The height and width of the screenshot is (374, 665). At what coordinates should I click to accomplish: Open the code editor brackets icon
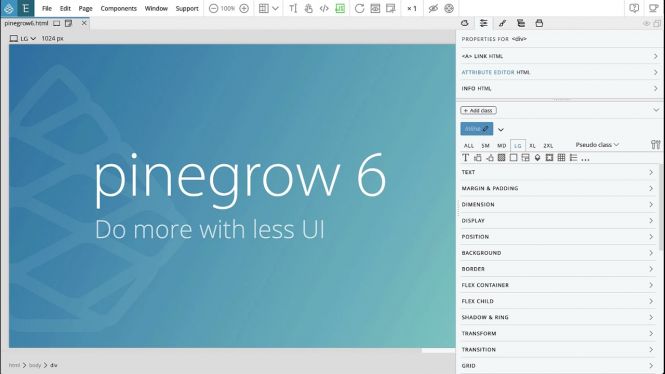click(x=324, y=8)
